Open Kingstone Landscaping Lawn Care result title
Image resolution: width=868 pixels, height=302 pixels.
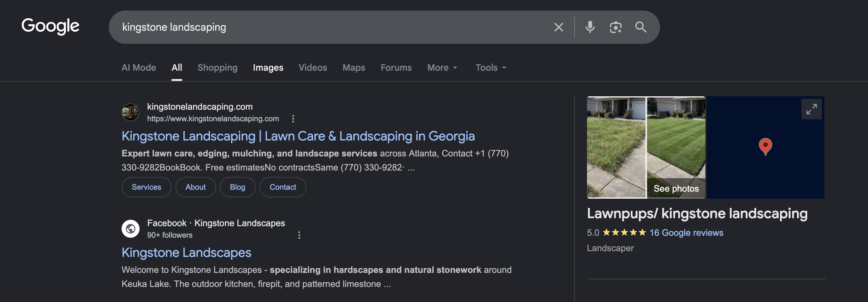tap(298, 136)
